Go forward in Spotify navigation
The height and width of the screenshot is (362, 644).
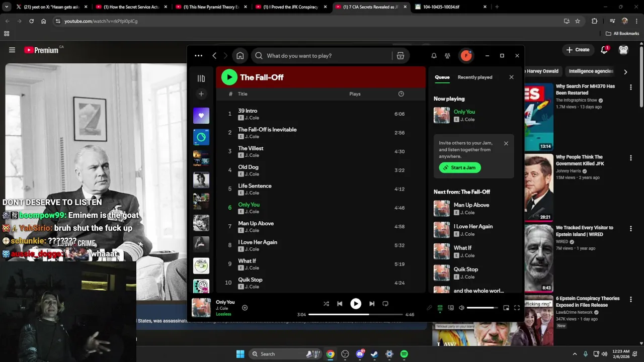225,56
